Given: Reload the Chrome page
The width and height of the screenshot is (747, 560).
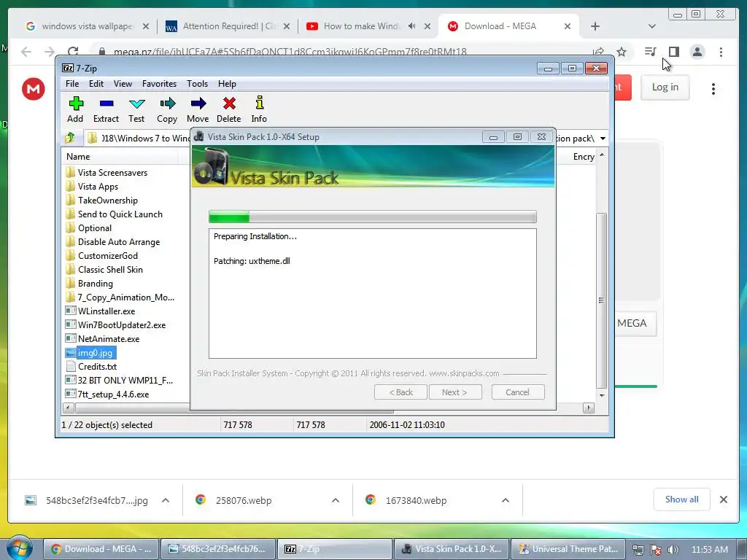Looking at the screenshot, I should [73, 52].
